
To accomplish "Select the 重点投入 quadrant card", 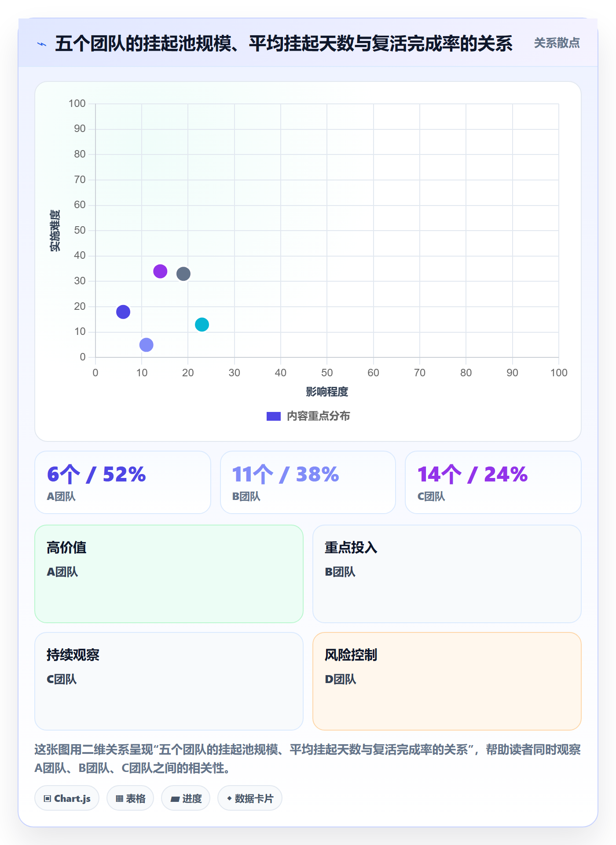I will [447, 574].
